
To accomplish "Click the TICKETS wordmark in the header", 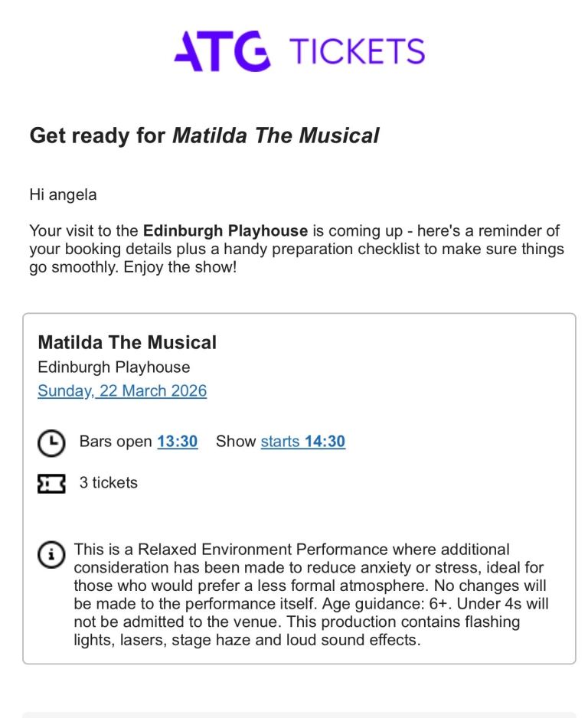I will [x=355, y=51].
